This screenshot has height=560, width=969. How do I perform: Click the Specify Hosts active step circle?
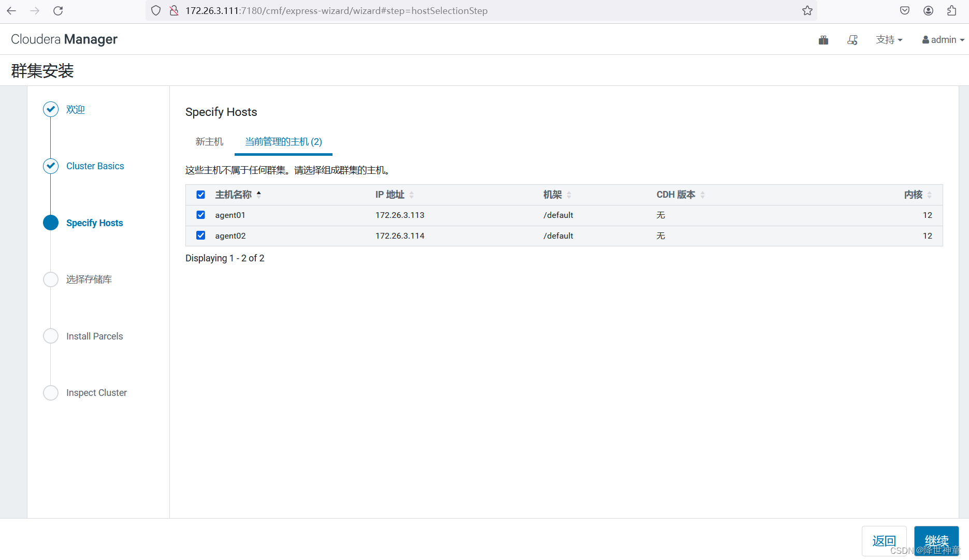click(x=51, y=223)
